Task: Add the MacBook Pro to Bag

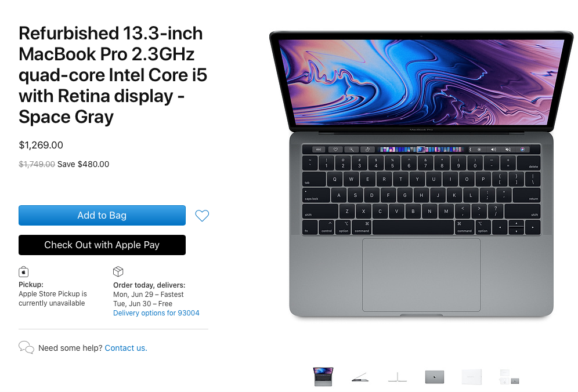Action: 102,215
